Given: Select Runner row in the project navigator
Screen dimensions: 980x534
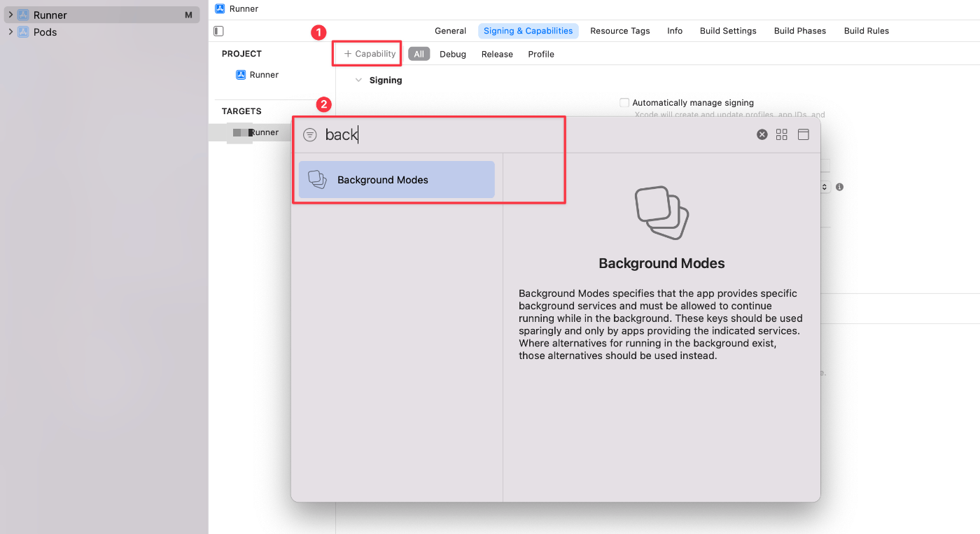Looking at the screenshot, I should 101,15.
